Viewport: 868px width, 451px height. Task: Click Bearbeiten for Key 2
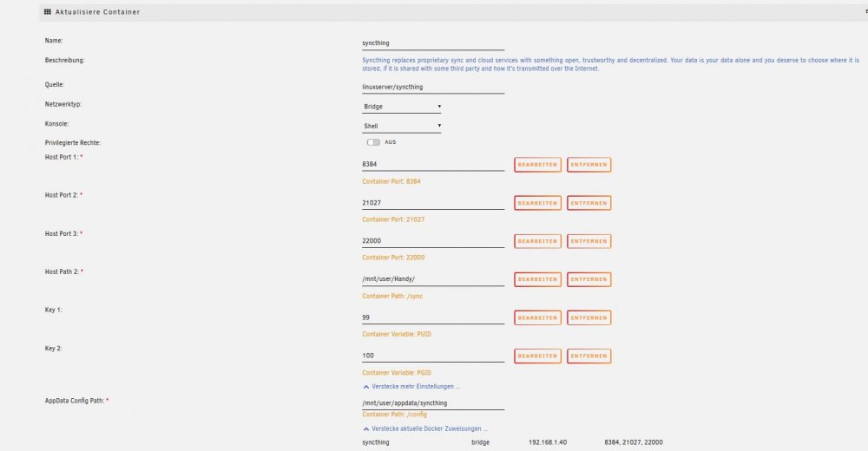point(537,356)
